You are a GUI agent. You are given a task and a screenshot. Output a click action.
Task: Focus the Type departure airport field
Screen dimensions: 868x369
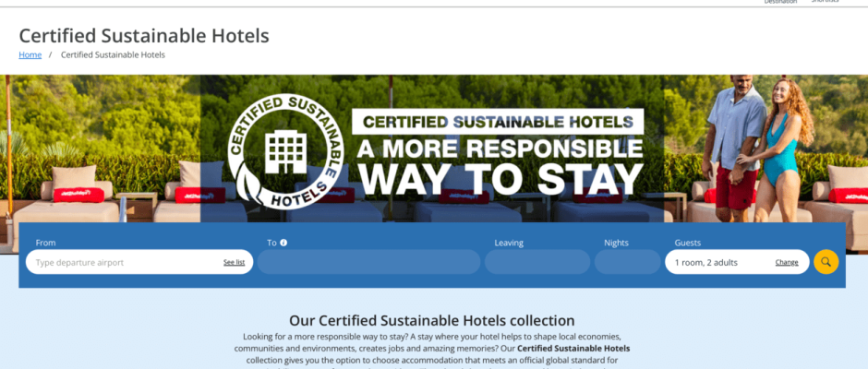139,262
